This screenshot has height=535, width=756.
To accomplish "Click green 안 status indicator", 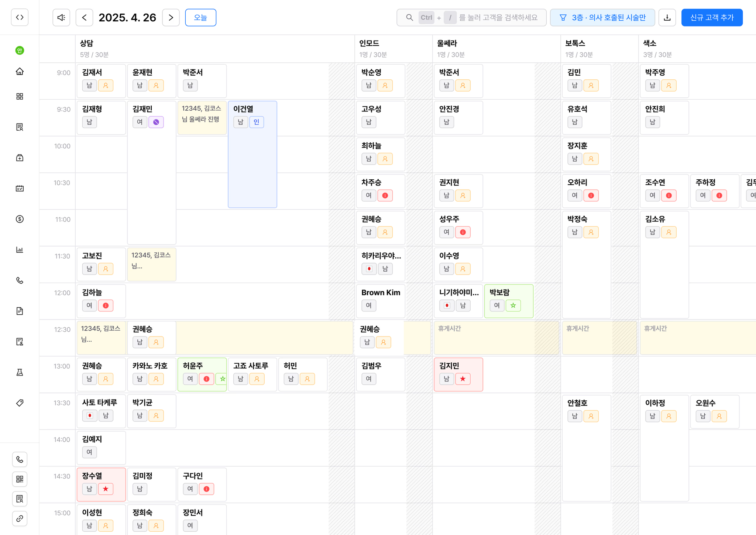I will (x=20, y=51).
